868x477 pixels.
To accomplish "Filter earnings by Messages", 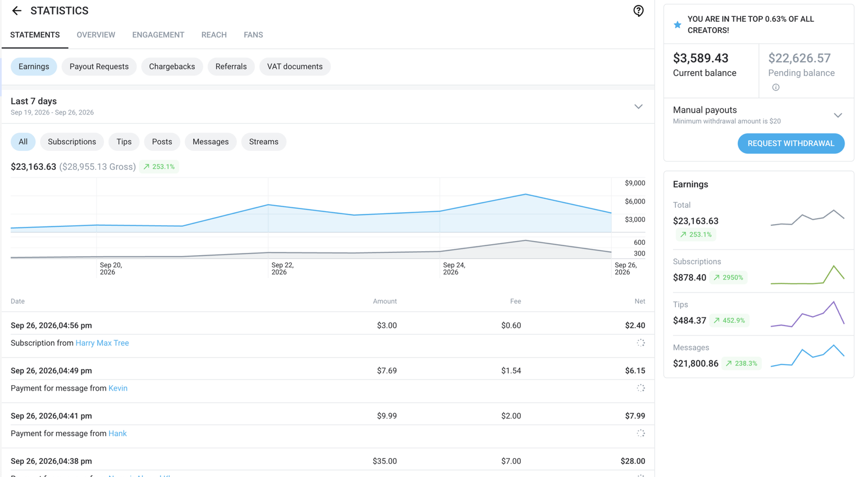I will 210,142.
